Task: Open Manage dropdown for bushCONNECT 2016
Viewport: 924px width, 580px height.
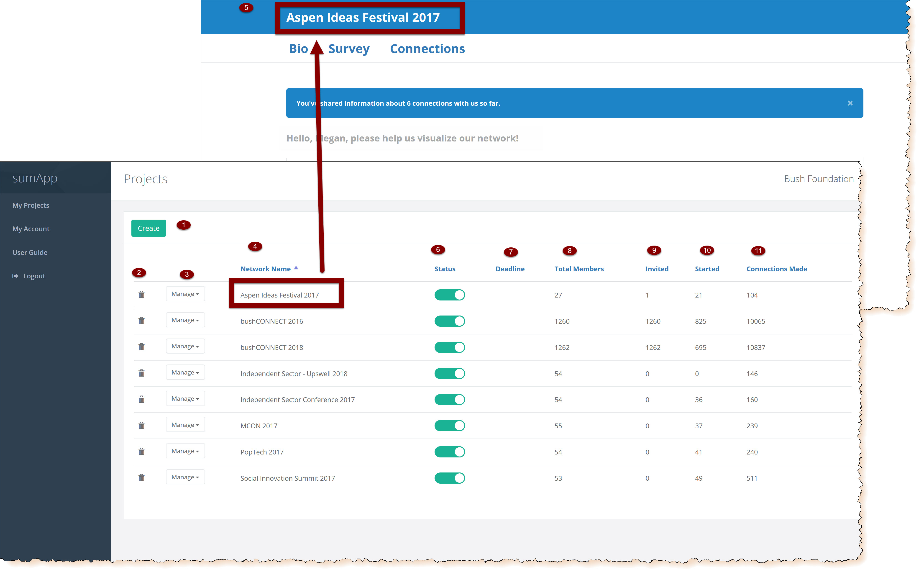Action: click(x=185, y=320)
